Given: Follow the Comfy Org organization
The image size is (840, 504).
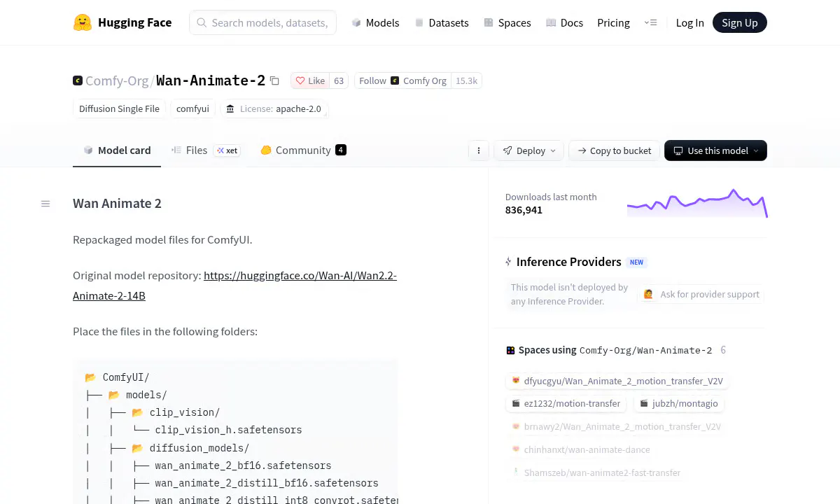Looking at the screenshot, I should tap(402, 80).
